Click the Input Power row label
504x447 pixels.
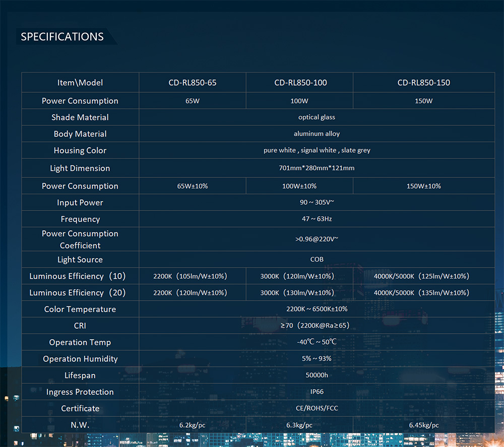80,203
